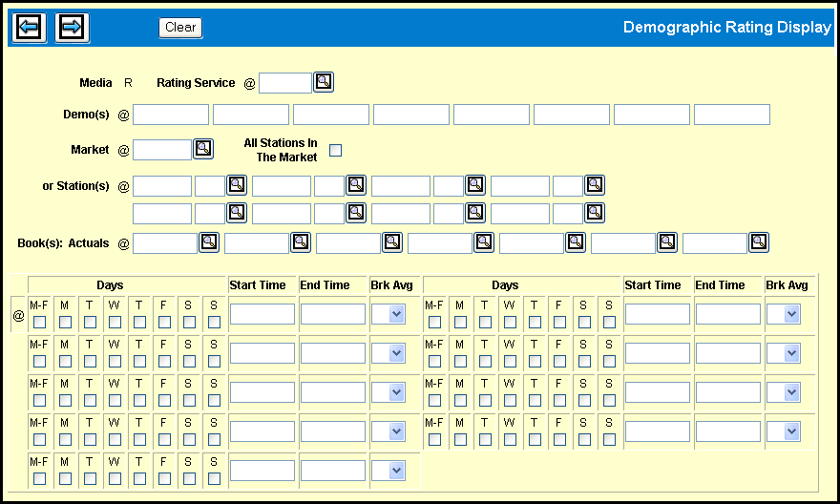This screenshot has height=504, width=840.
Task: Click the Clear button
Action: pos(180,28)
